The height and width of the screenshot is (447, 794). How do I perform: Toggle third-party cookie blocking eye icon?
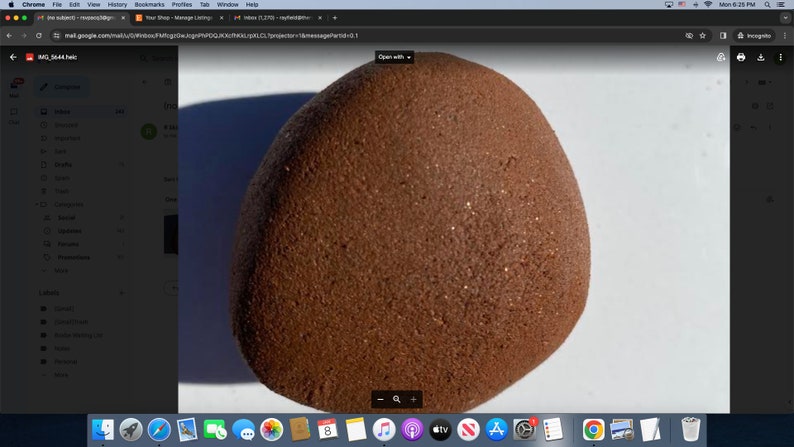tap(689, 35)
